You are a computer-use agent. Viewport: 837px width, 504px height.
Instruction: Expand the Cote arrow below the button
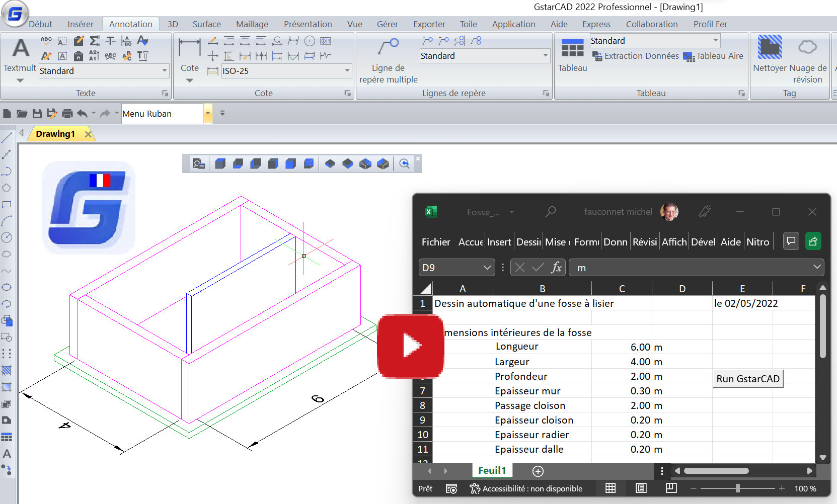190,80
